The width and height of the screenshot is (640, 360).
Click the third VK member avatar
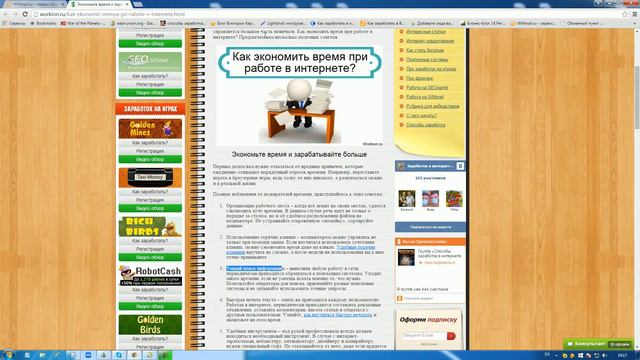(454, 198)
